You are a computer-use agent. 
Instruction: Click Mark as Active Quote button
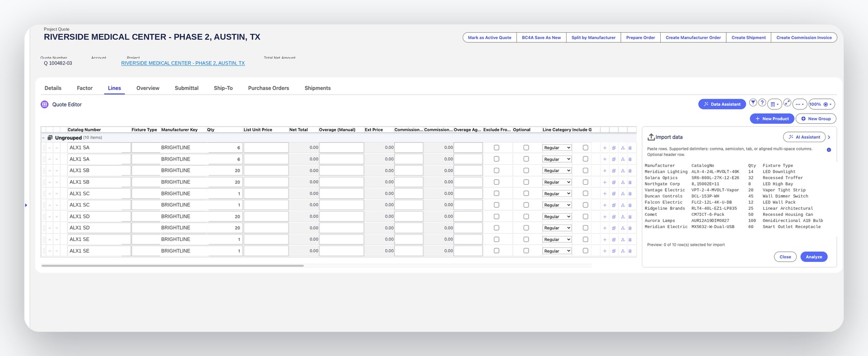coord(490,37)
